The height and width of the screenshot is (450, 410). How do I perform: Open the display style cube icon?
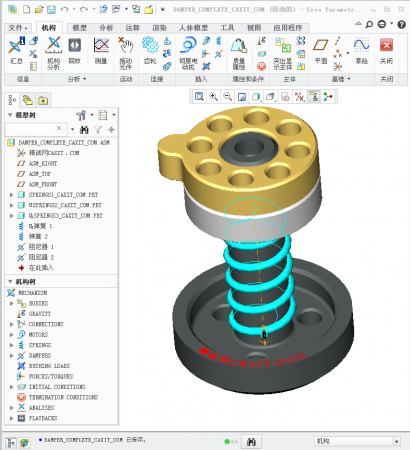point(256,97)
